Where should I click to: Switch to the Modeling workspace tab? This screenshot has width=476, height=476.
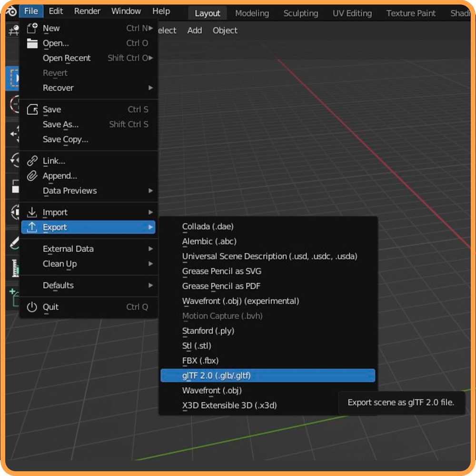point(252,13)
